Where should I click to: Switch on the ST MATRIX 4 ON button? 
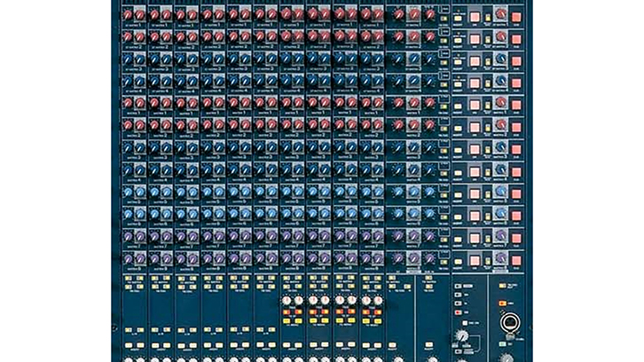(475, 83)
